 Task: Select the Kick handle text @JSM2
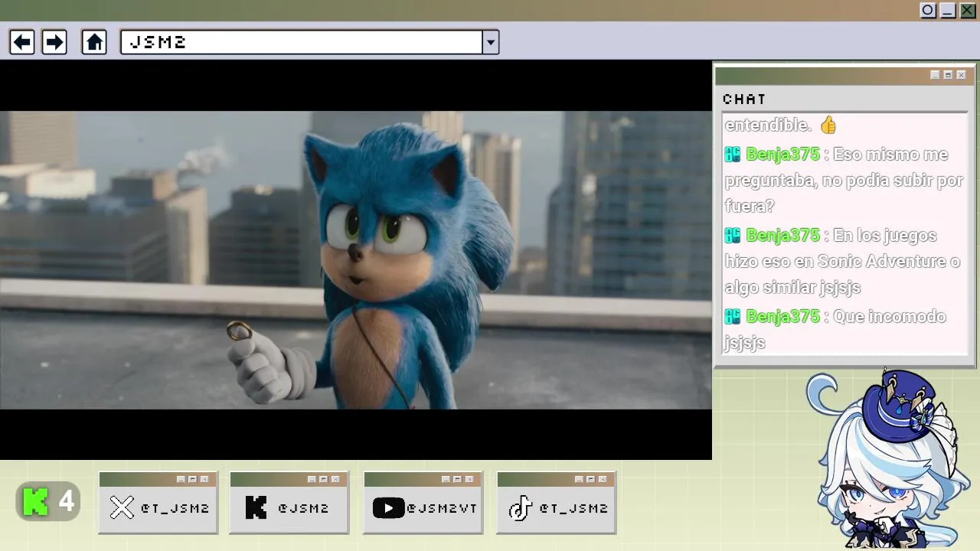303,508
